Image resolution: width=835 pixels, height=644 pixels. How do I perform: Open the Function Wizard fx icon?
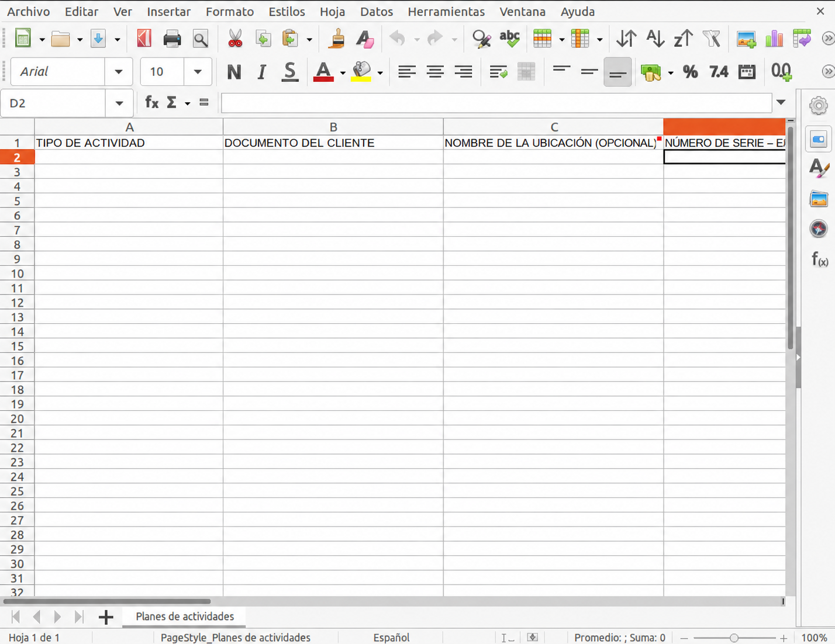click(152, 103)
